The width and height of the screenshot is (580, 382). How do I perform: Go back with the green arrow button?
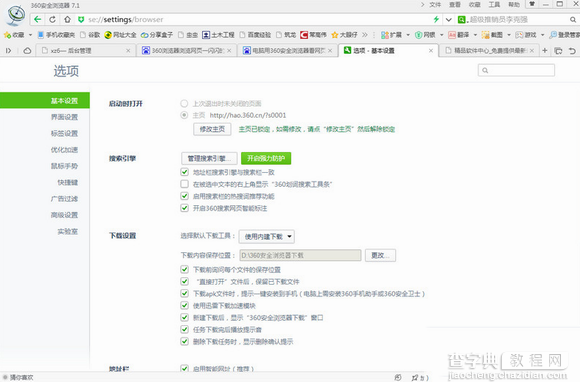37,19
